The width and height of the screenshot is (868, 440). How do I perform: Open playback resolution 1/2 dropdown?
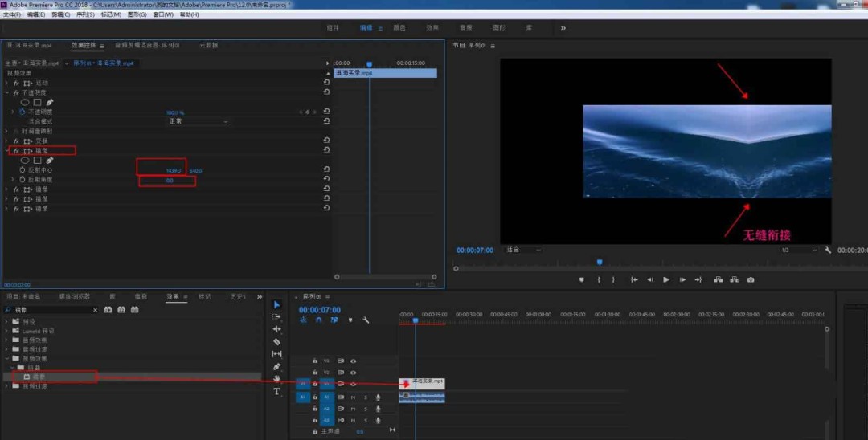798,250
